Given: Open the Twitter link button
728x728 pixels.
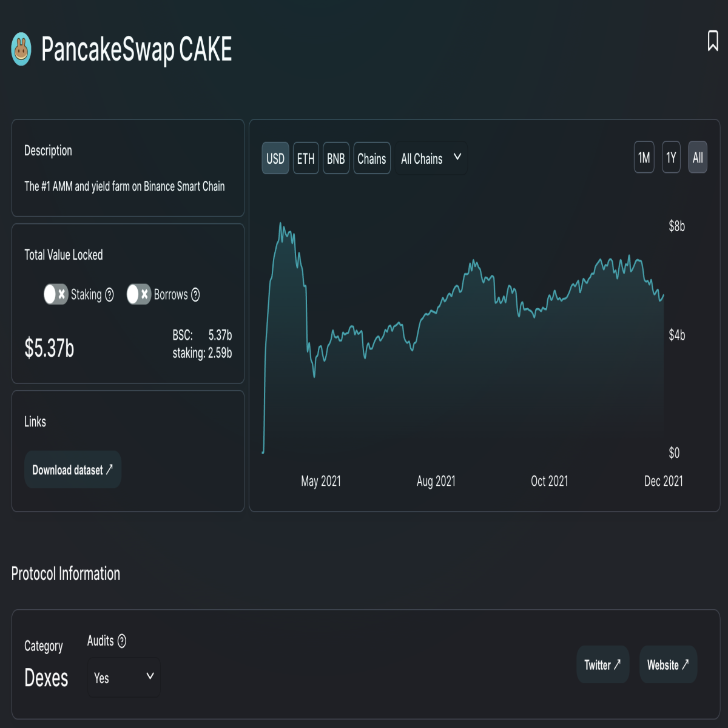Looking at the screenshot, I should click(x=602, y=665).
